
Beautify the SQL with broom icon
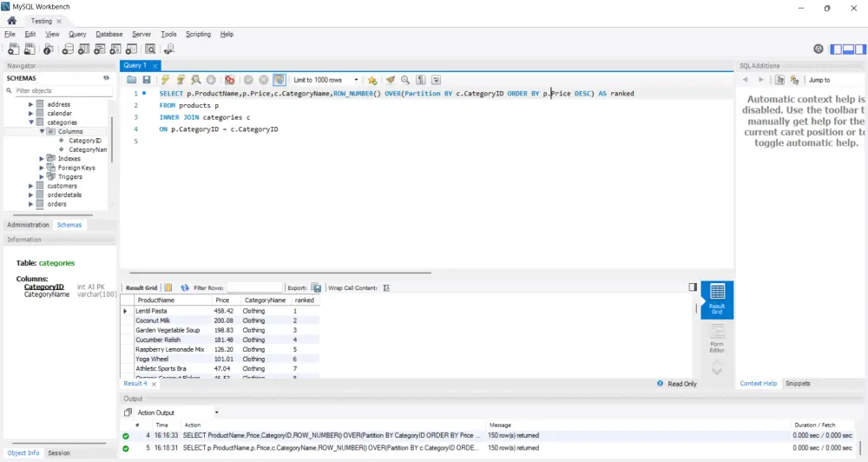click(391, 80)
